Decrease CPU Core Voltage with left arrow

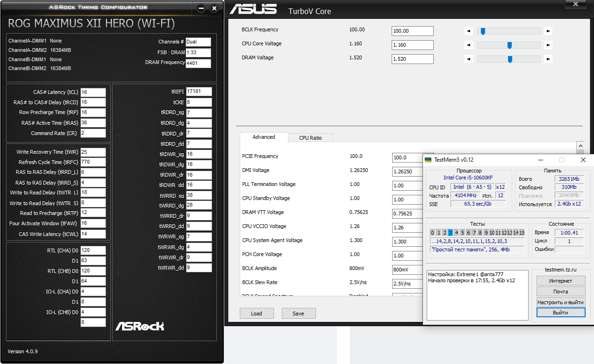[x=469, y=45]
